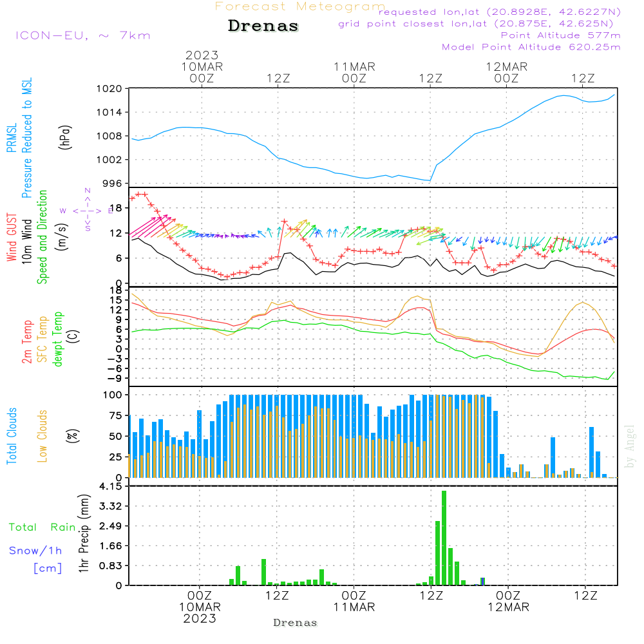Image resolution: width=644 pixels, height=644 pixels.
Task: Click the requested lon,lat coordinates text
Action: (500, 12)
